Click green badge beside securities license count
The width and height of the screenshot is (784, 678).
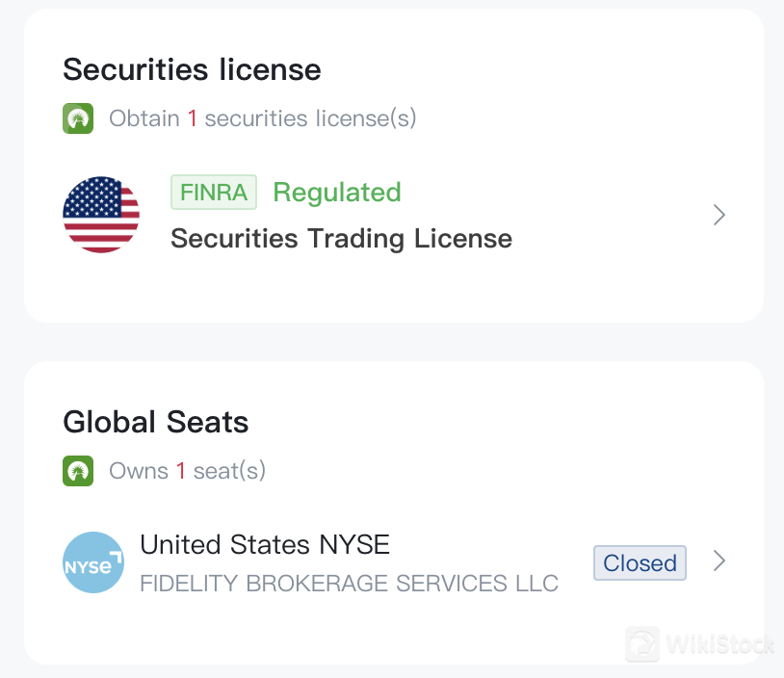(78, 118)
